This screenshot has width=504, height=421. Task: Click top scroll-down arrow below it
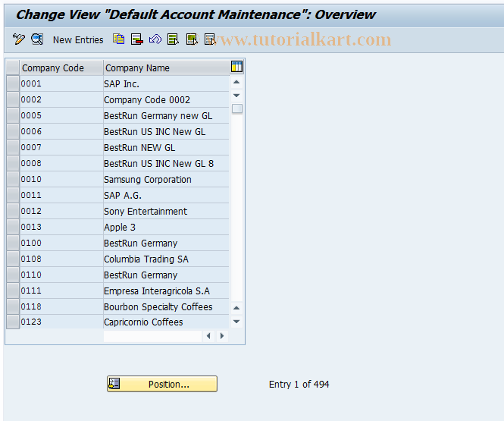pyautogui.click(x=236, y=96)
